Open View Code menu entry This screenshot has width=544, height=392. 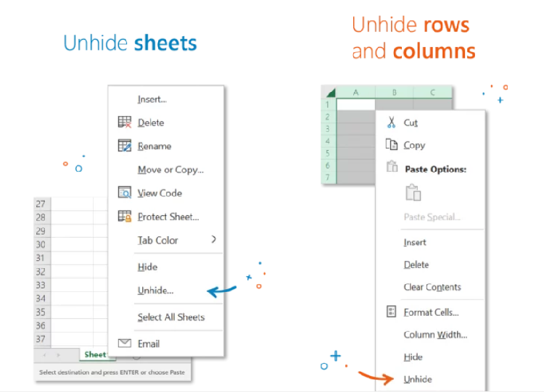click(160, 193)
